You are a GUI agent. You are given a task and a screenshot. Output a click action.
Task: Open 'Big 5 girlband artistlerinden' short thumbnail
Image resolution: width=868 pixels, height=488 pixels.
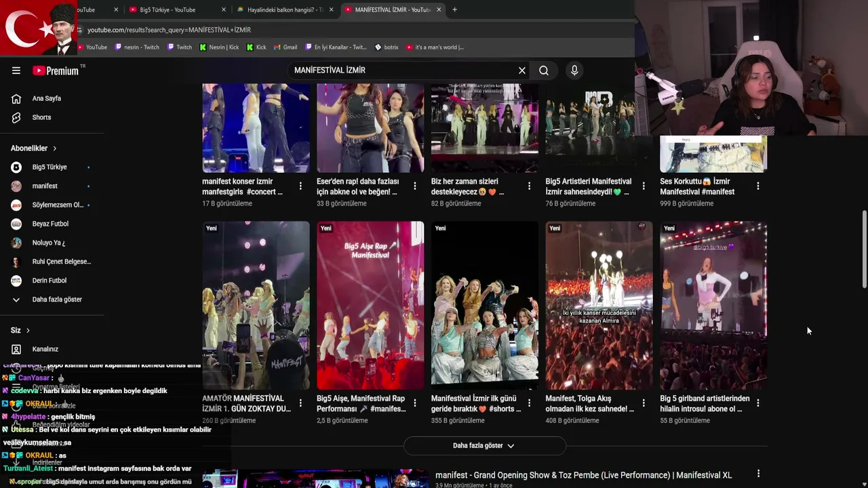713,305
